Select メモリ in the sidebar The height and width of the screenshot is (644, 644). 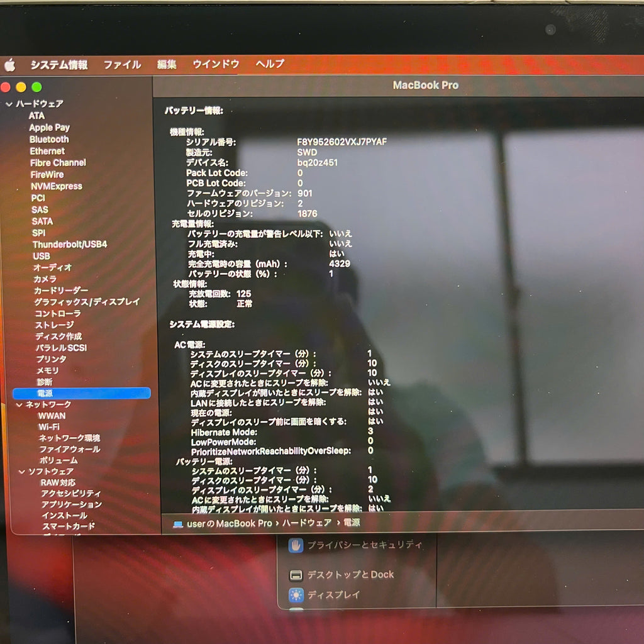48,370
